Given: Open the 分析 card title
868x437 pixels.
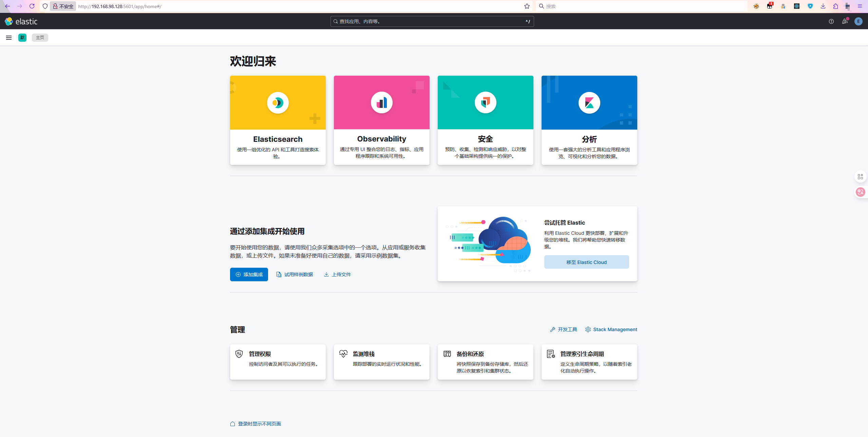Looking at the screenshot, I should pyautogui.click(x=589, y=139).
